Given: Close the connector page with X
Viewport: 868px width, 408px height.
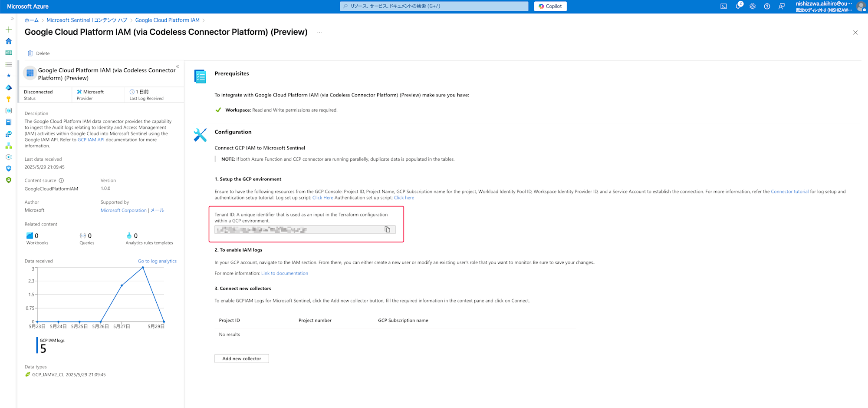Looking at the screenshot, I should point(855,33).
